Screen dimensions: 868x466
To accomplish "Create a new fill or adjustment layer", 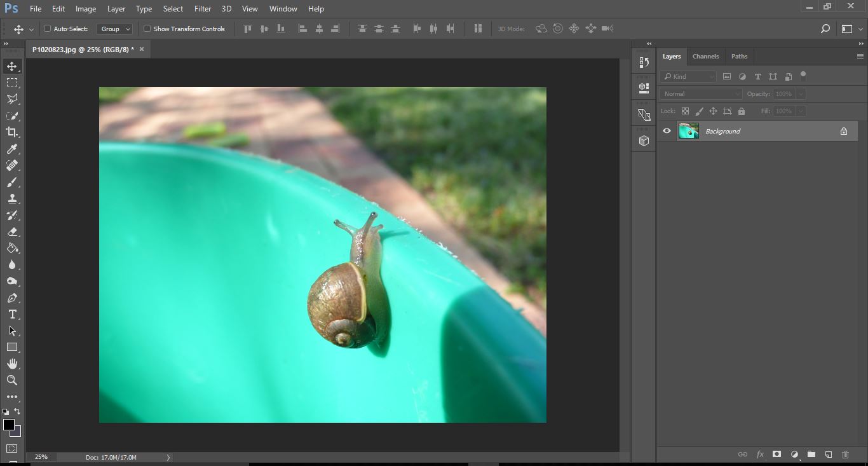I will click(x=794, y=455).
